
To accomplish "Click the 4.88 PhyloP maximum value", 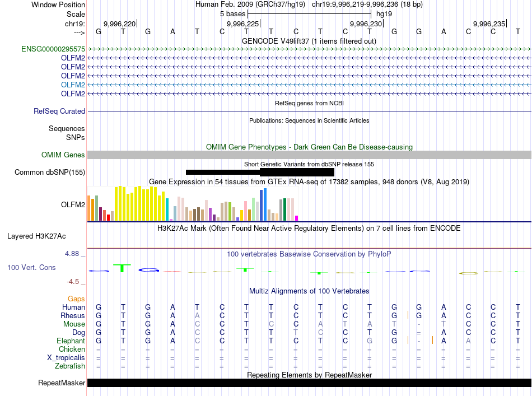I will click(x=72, y=254).
